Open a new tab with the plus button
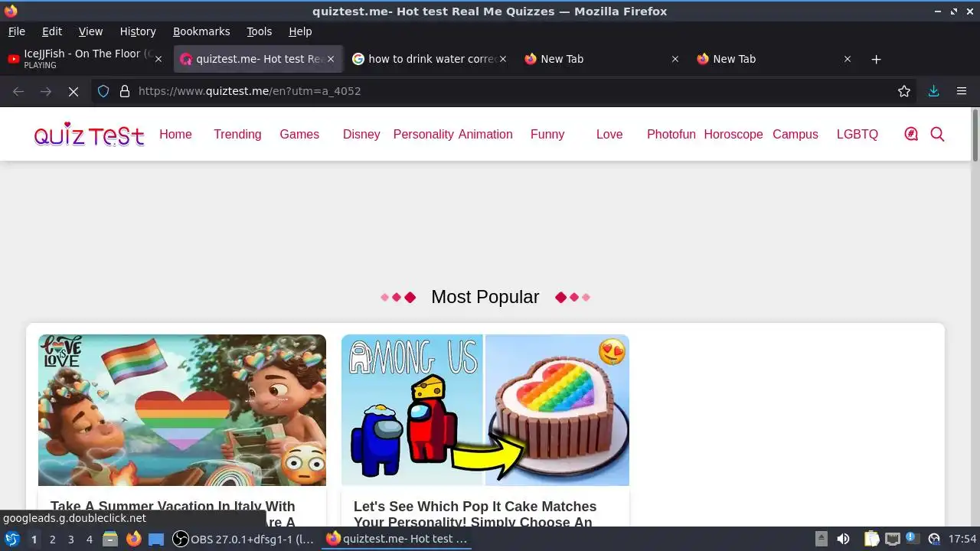This screenshot has height=551, width=980. coord(877,59)
